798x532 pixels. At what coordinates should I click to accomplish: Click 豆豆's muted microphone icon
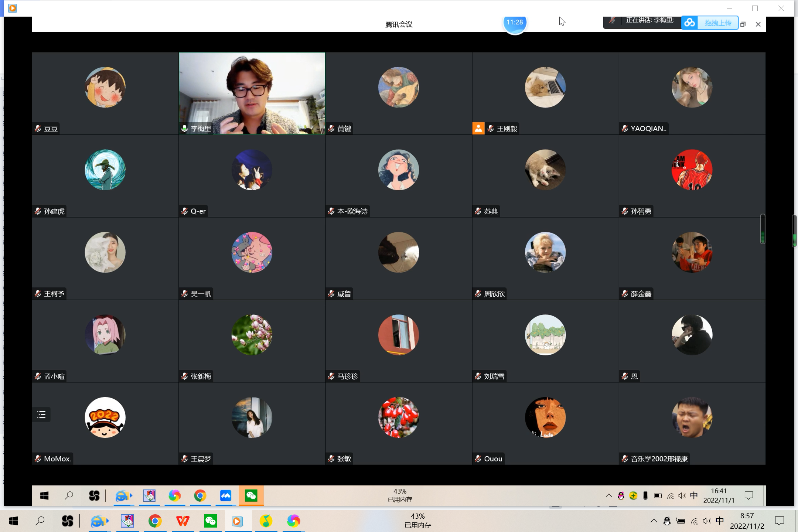[x=38, y=129]
